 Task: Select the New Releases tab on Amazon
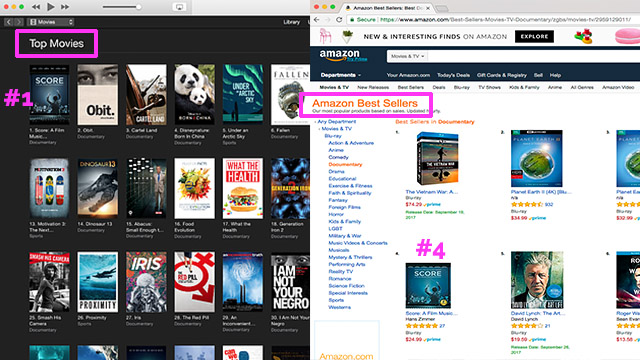click(373, 87)
